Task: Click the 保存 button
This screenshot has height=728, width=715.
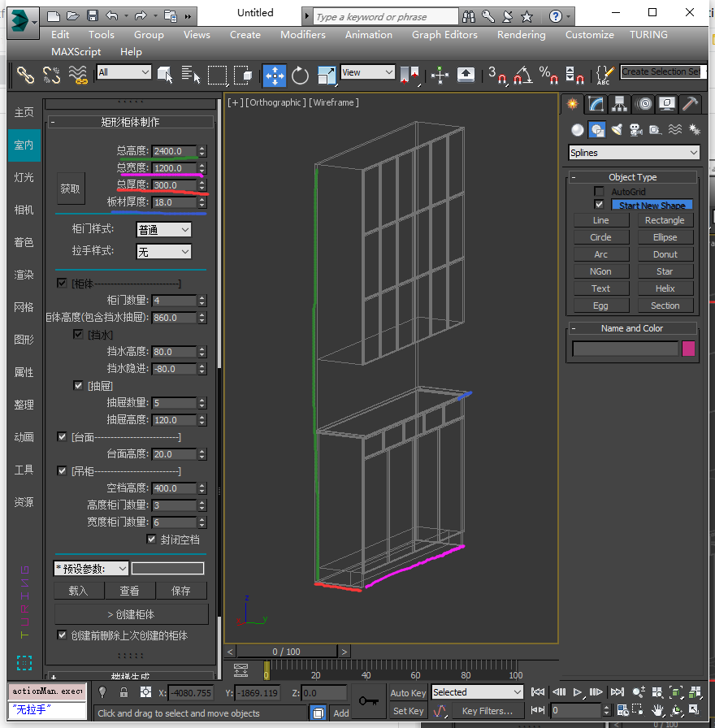Action: point(181,591)
